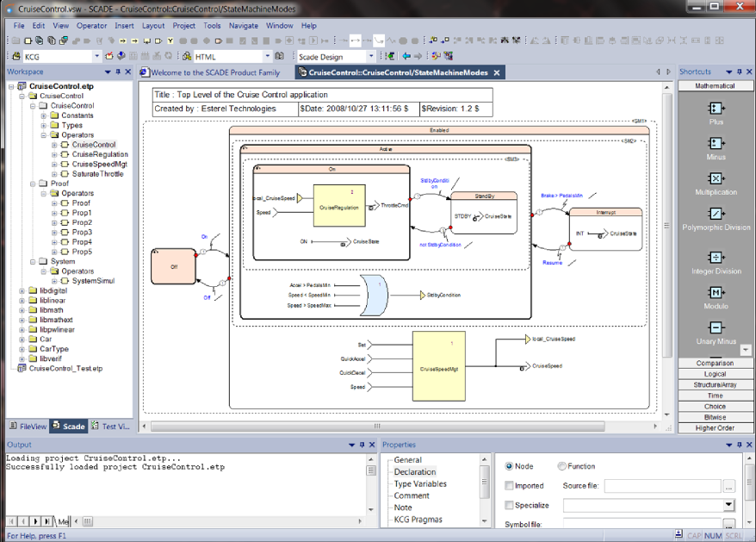The height and width of the screenshot is (542, 756).
Task: Select the Function radio button
Action: click(x=562, y=466)
